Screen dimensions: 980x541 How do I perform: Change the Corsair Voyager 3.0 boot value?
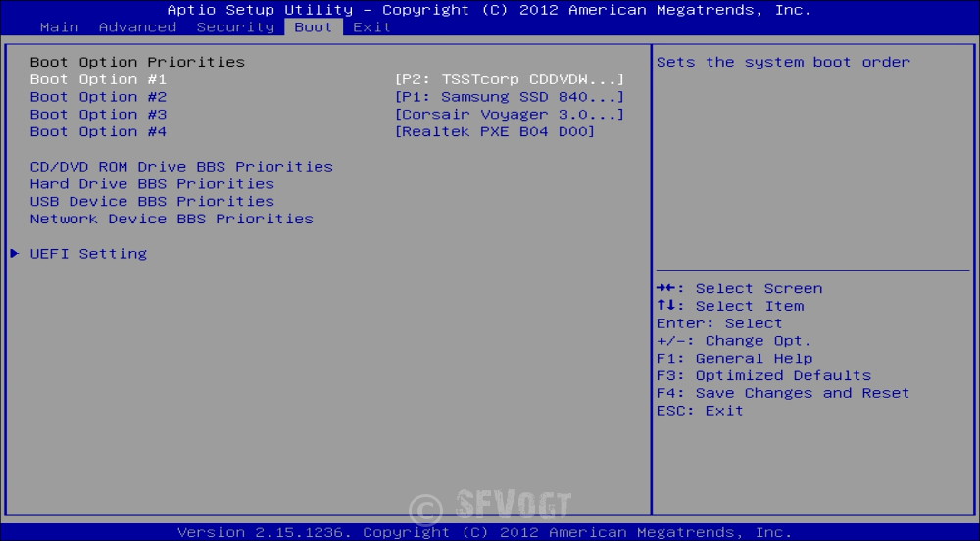point(510,115)
